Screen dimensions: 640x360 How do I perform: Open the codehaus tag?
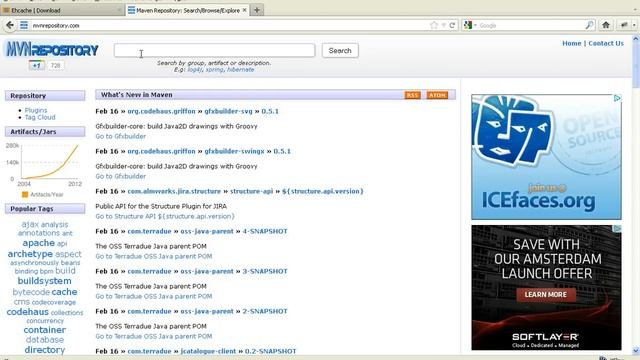point(27,312)
